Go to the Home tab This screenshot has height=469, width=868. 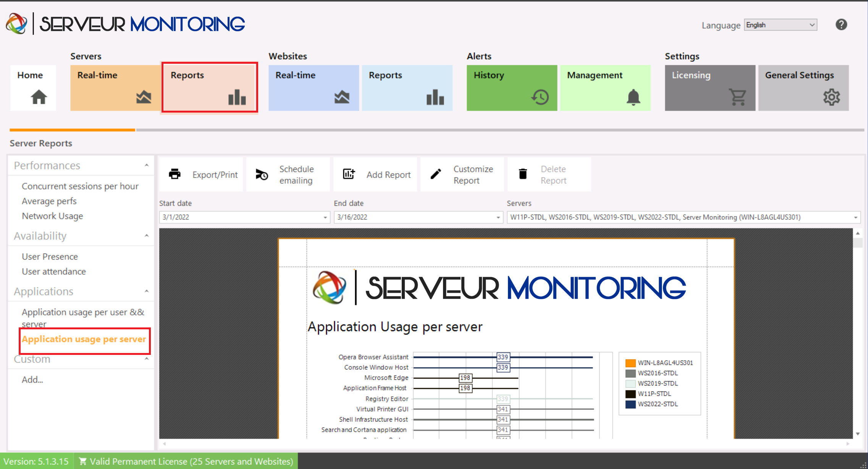pos(33,88)
